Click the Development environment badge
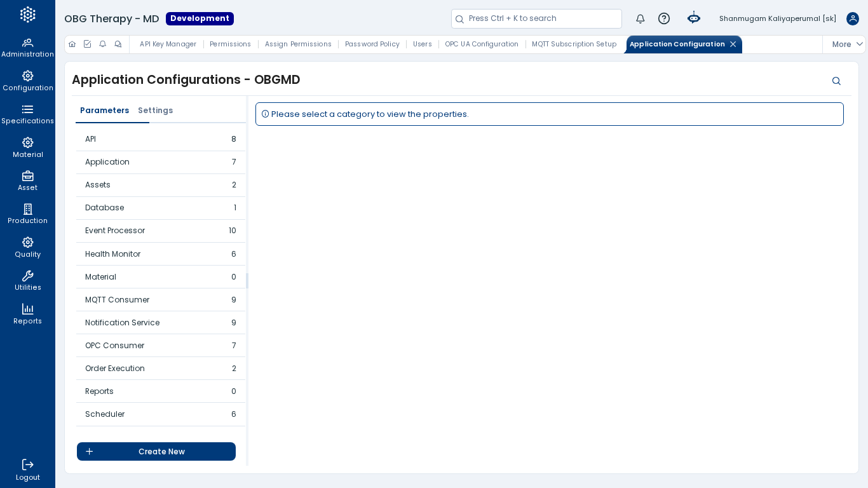 (x=200, y=18)
